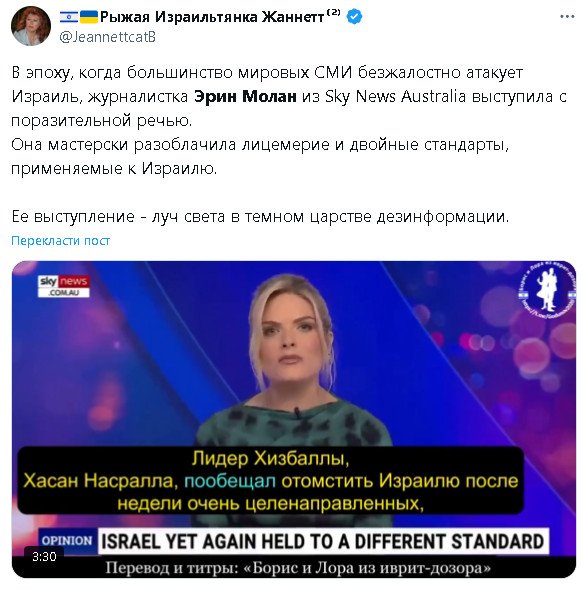The width and height of the screenshot is (585, 589).
Task: Open the @JeannettcatB handle link
Action: coord(107,37)
